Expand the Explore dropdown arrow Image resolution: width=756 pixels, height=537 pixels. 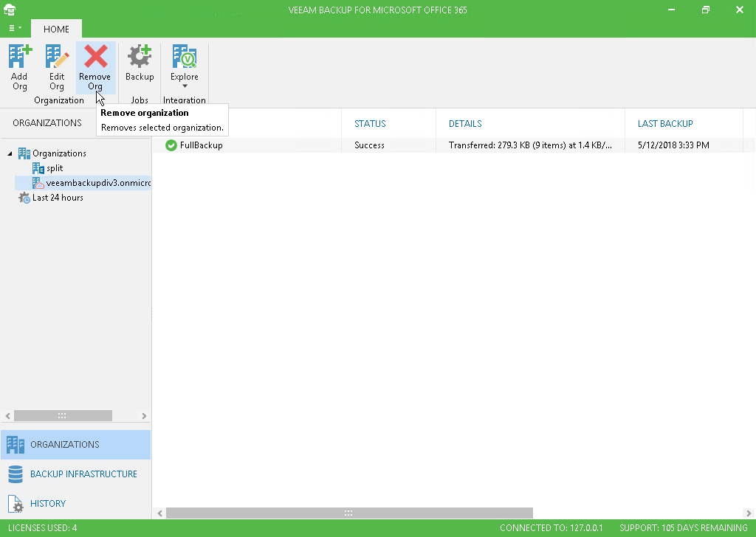coord(185,86)
